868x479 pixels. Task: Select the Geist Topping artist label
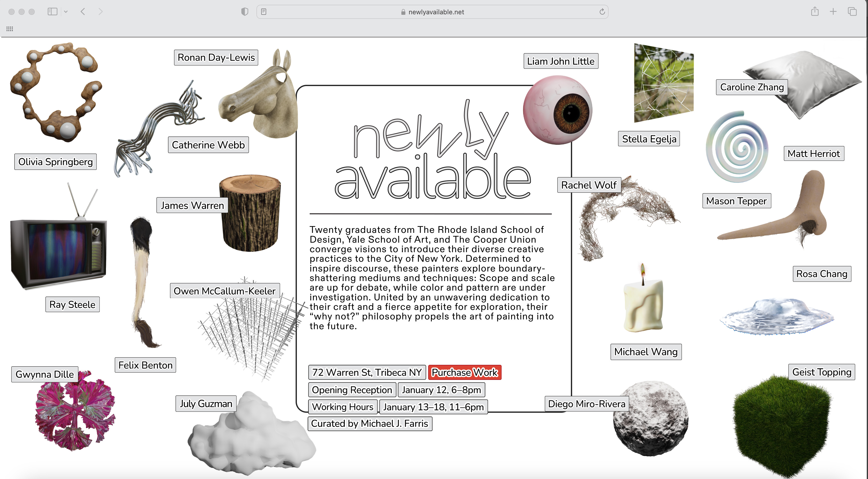pyautogui.click(x=822, y=372)
